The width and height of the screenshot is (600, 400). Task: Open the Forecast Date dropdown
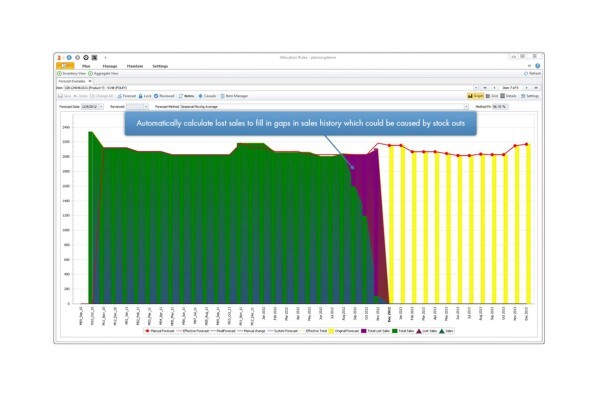[x=101, y=107]
